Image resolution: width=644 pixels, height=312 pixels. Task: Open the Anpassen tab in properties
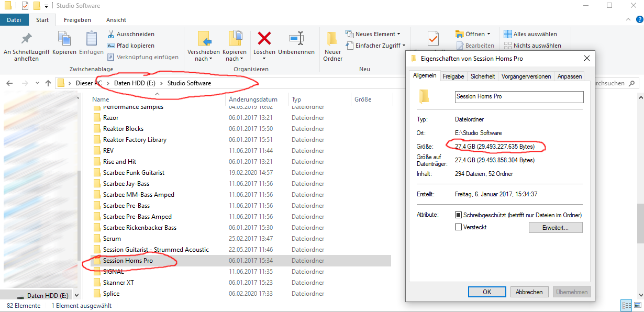point(570,76)
